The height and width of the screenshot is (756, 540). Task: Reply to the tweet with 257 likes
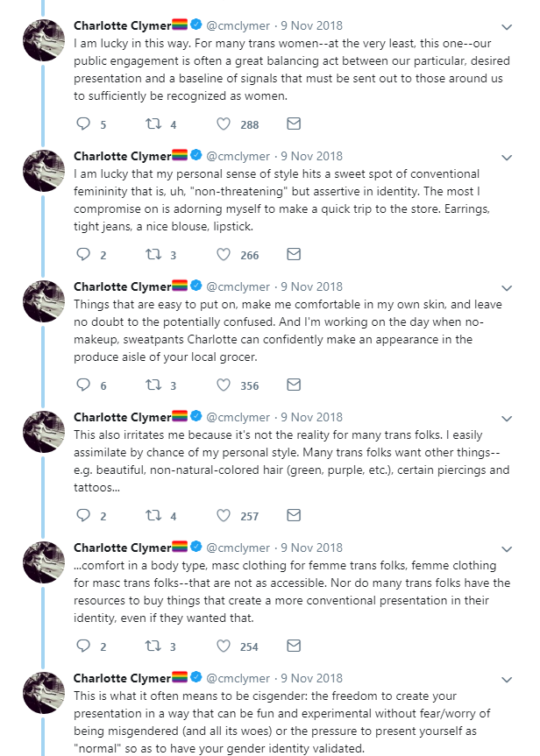(83, 515)
